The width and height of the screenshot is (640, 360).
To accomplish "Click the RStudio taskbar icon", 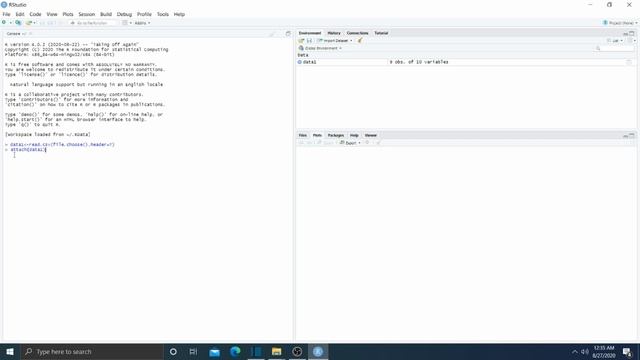I will pos(318,351).
